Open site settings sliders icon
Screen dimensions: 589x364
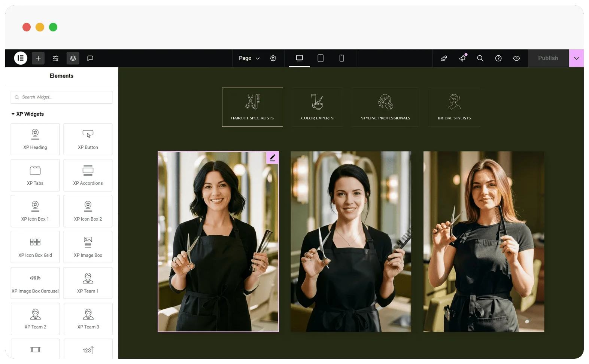pyautogui.click(x=55, y=58)
